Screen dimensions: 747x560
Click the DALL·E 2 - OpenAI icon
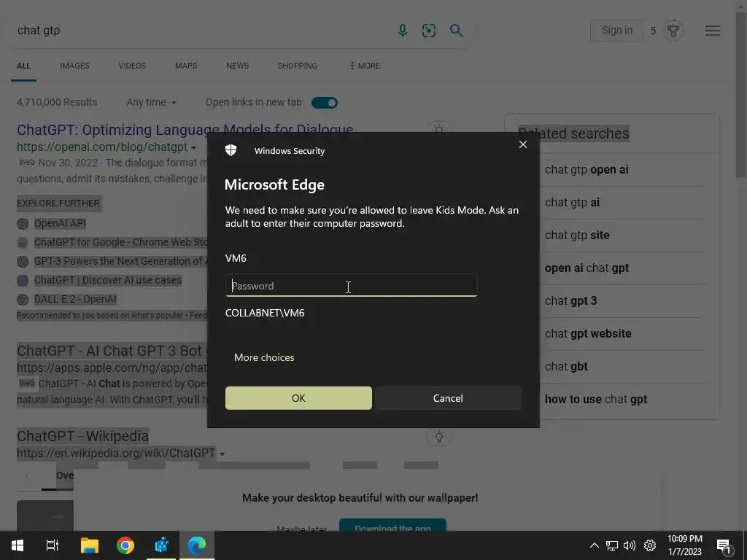[23, 300]
